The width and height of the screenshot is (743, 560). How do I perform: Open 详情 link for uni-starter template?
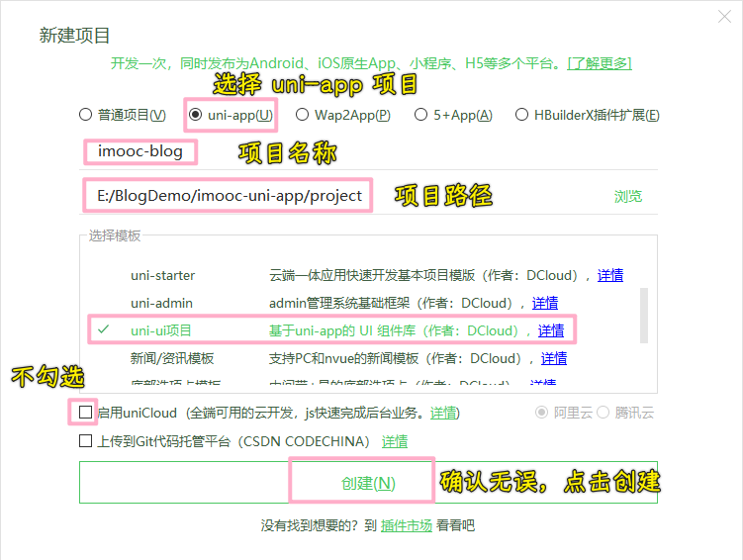(609, 275)
